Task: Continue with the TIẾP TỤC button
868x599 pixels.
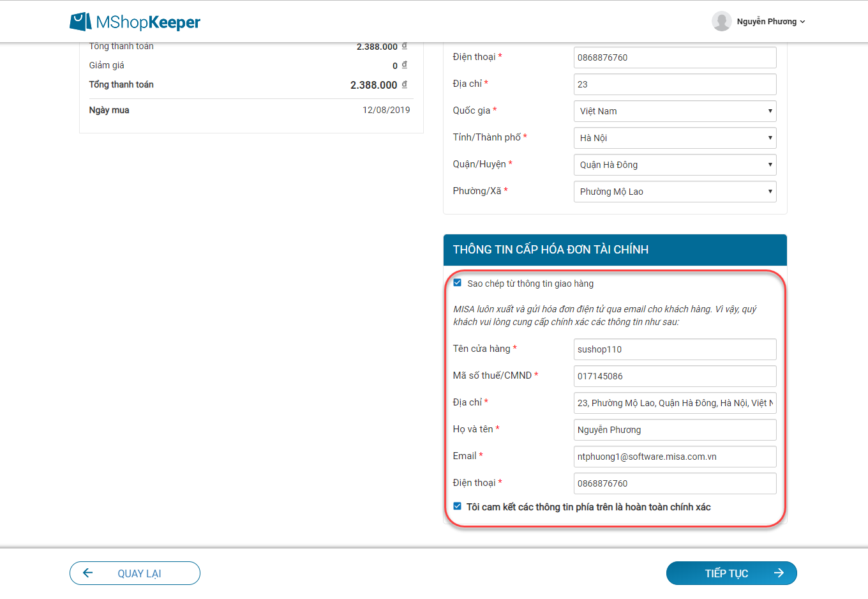Action: pos(731,573)
